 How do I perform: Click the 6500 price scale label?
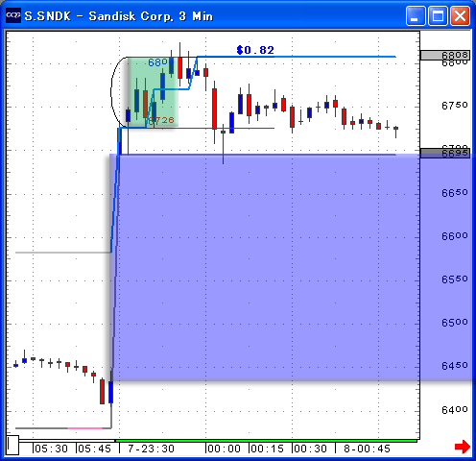click(455, 323)
